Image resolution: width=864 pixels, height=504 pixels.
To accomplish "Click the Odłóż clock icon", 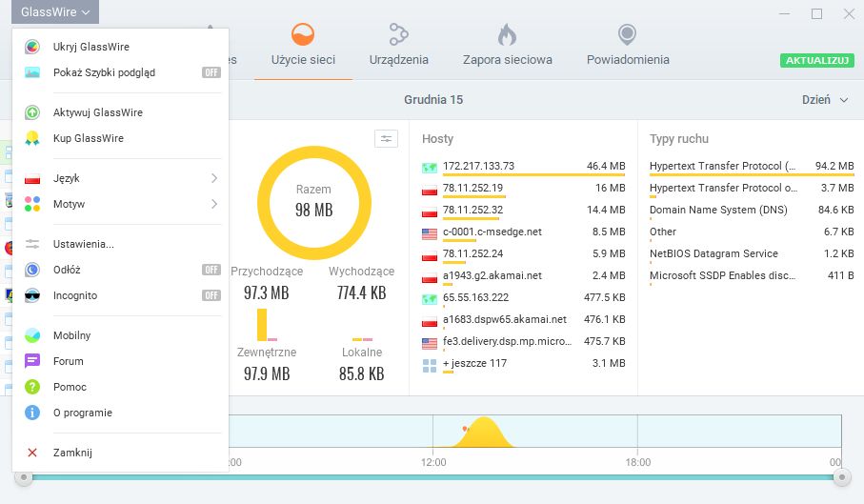I will click(32, 270).
